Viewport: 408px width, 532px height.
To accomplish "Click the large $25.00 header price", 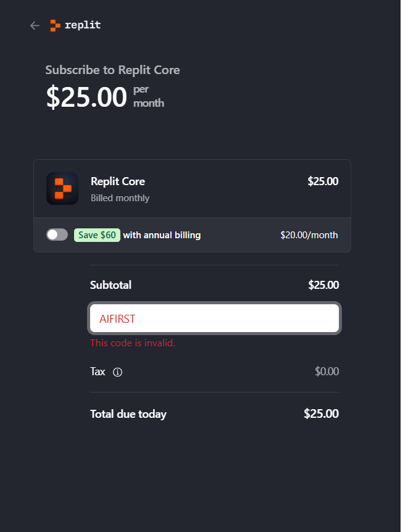I will 86,97.
